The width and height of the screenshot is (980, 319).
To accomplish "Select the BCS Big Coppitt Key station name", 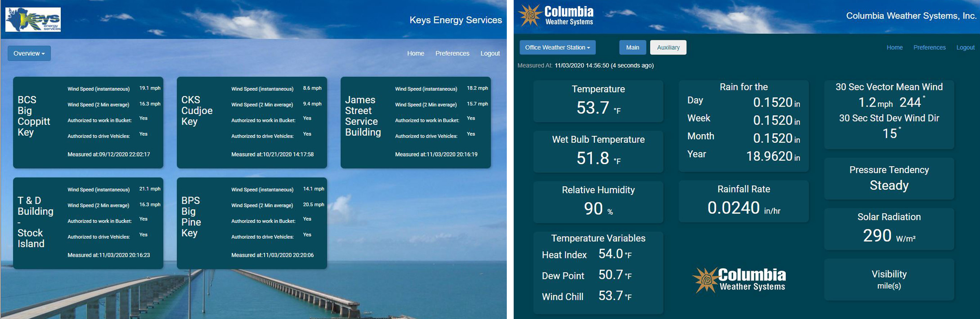I will point(34,116).
